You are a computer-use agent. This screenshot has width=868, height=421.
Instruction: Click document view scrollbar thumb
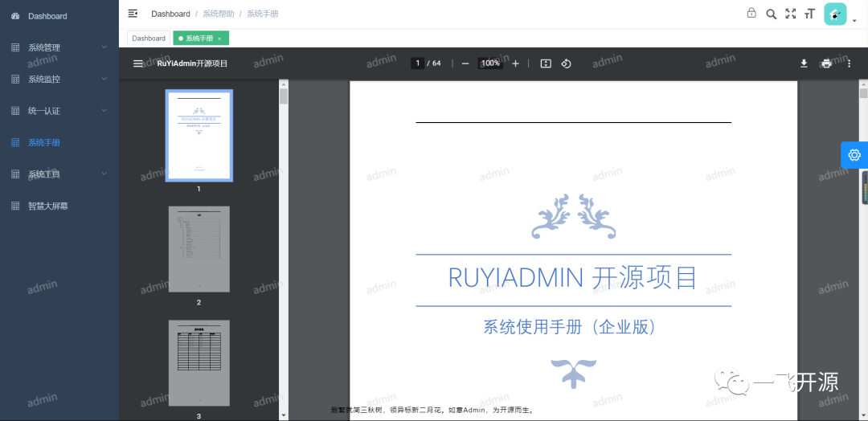click(x=863, y=93)
